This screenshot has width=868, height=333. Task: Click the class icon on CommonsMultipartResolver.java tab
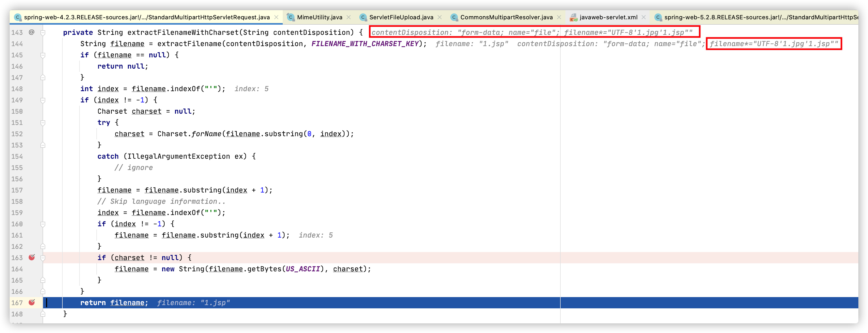click(x=454, y=17)
